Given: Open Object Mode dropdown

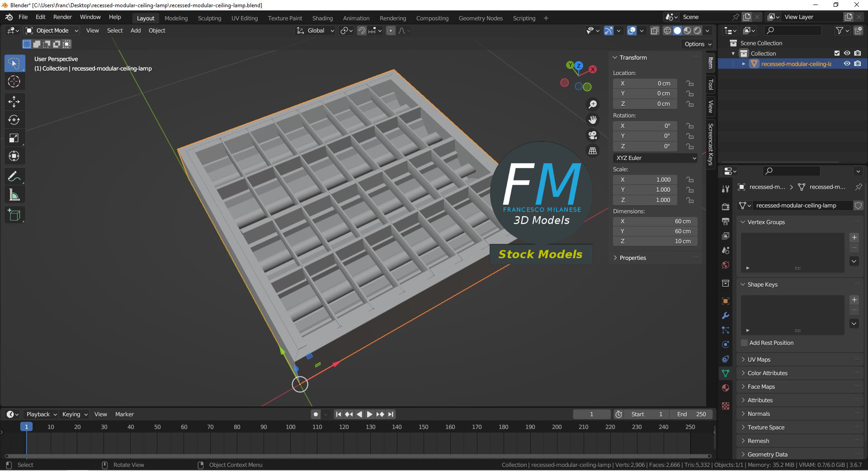Looking at the screenshot, I should (52, 31).
